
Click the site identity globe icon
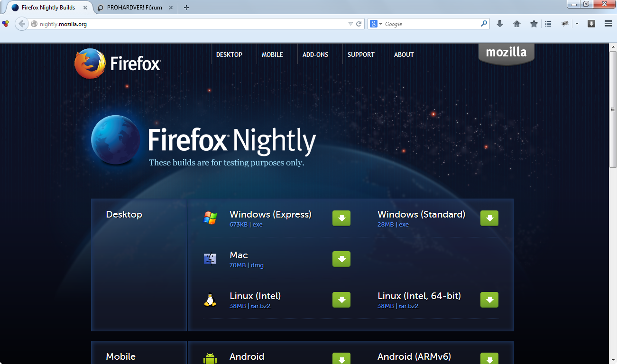pyautogui.click(x=34, y=24)
